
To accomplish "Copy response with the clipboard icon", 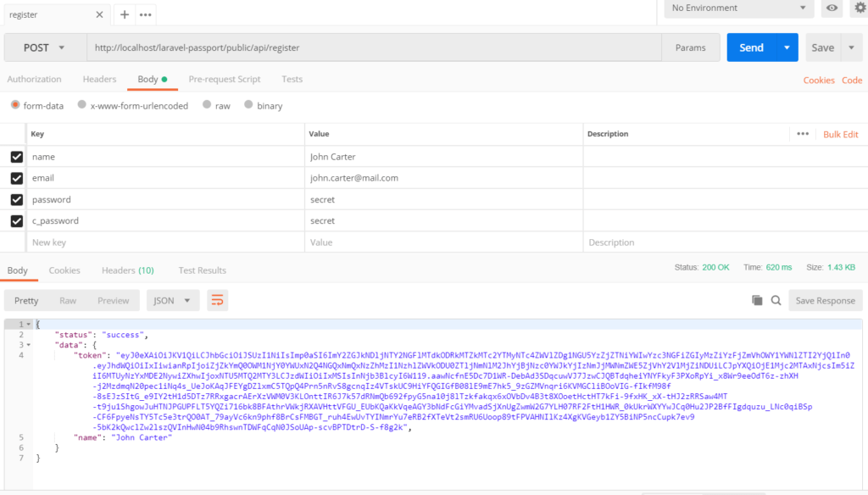I will click(x=757, y=300).
